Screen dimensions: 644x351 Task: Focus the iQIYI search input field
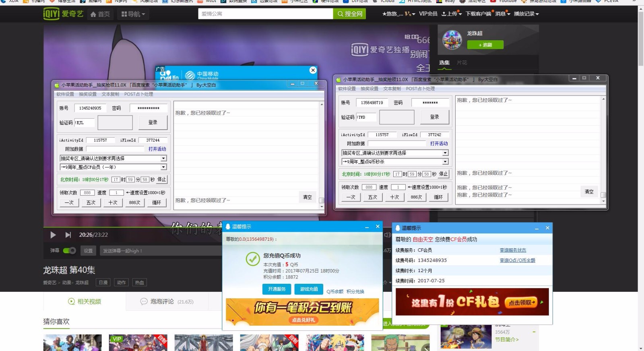(x=266, y=14)
